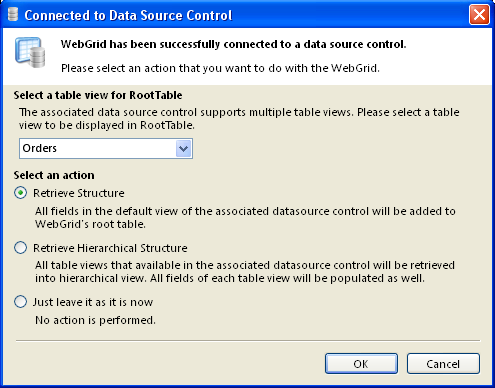Click the 'No action is performed' description
495x388 pixels.
pos(95,320)
